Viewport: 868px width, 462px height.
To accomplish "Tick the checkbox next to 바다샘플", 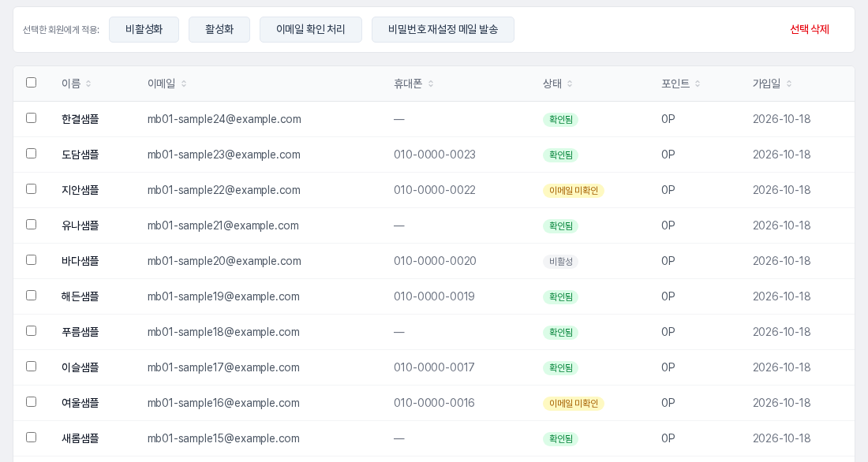I will (x=32, y=259).
